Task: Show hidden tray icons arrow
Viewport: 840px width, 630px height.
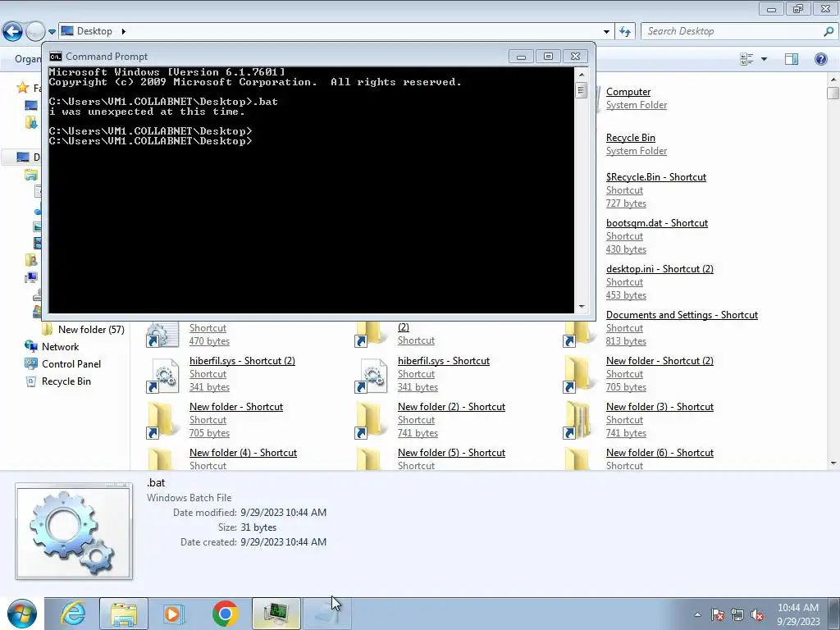Action: pyautogui.click(x=697, y=614)
